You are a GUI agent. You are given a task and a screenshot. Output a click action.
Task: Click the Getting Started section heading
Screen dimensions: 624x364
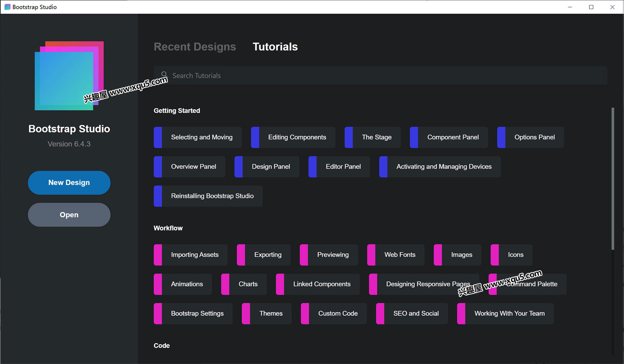click(x=177, y=111)
